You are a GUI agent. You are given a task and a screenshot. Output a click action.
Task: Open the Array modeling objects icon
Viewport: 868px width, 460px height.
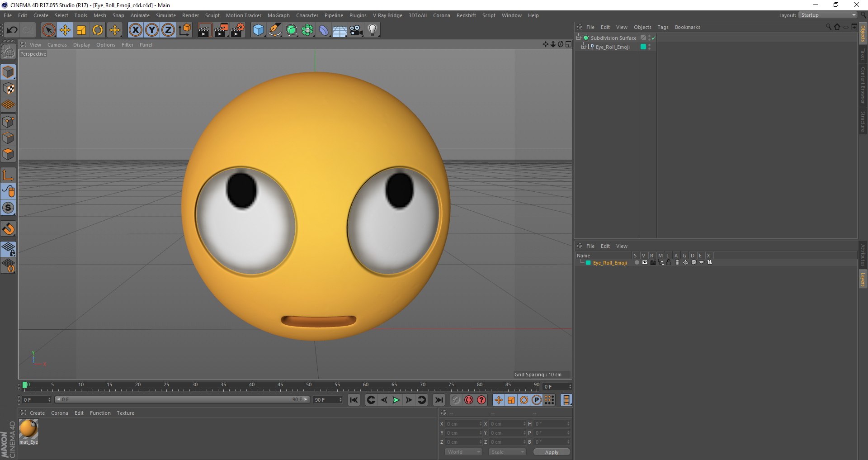307,30
